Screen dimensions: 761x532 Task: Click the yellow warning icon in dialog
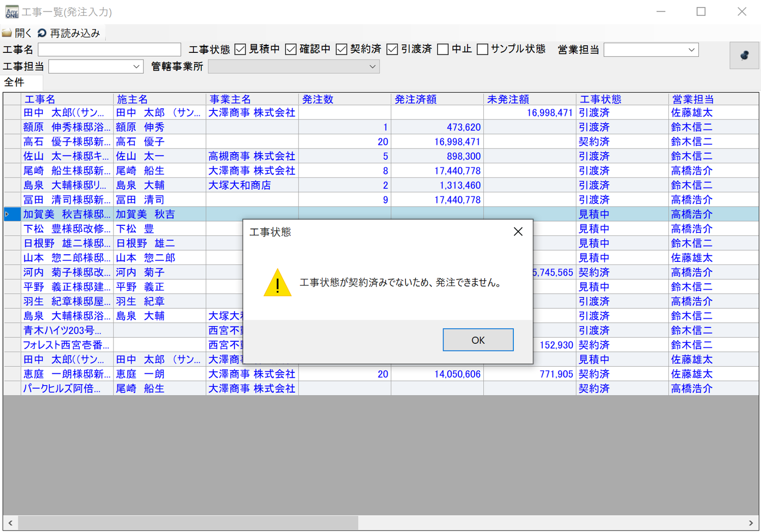pos(277,283)
